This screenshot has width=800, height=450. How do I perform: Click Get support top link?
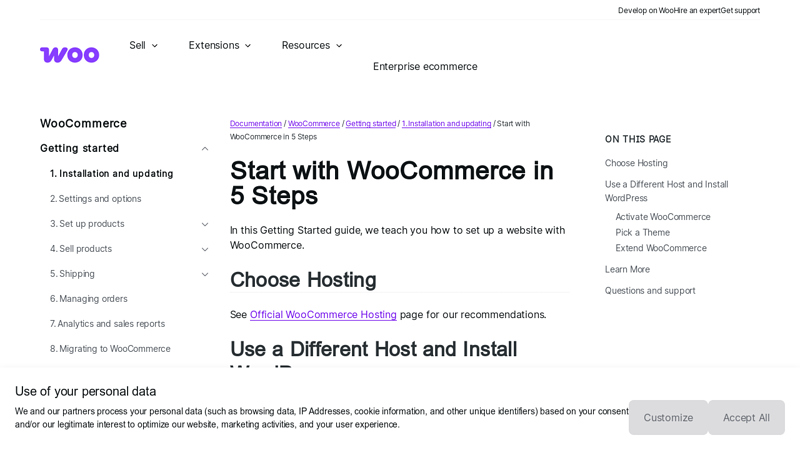[740, 10]
